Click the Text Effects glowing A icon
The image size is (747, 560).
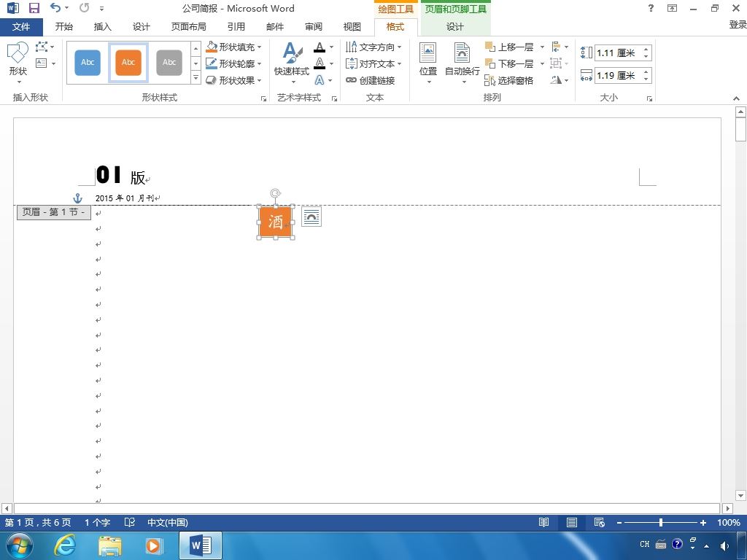tap(320, 80)
